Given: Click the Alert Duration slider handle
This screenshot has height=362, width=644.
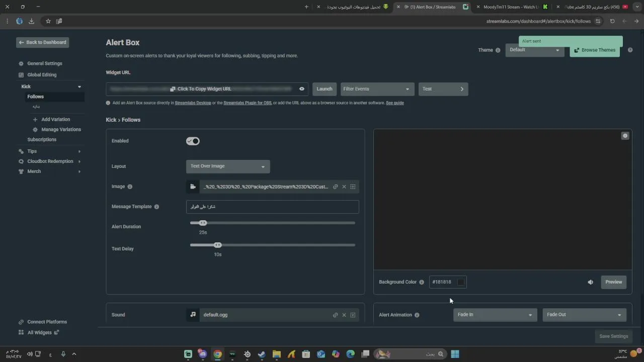Looking at the screenshot, I should pyautogui.click(x=203, y=223).
